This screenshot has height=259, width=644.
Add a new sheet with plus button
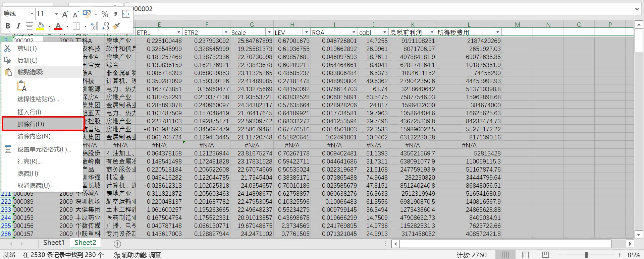click(117, 244)
